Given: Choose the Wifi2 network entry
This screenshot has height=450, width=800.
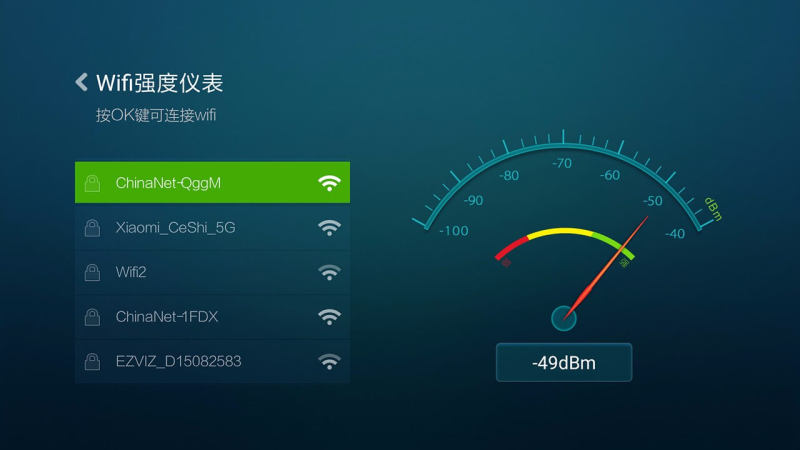Looking at the screenshot, I should pos(212,272).
